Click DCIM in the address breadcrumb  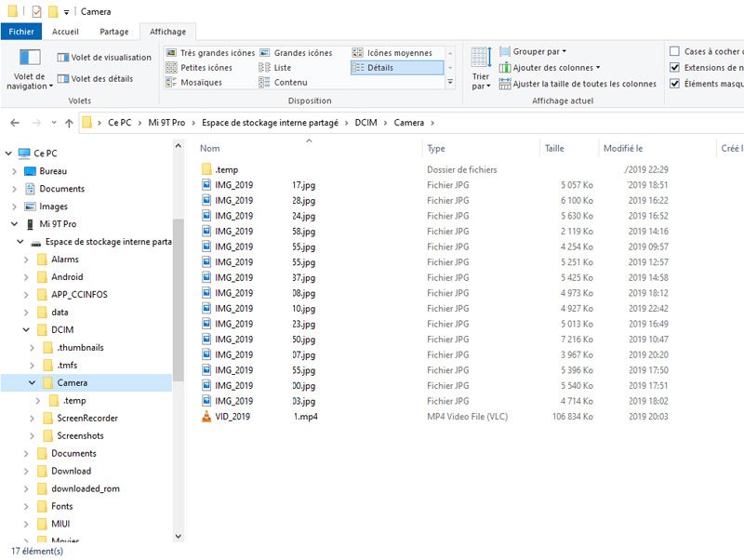pyautogui.click(x=365, y=123)
